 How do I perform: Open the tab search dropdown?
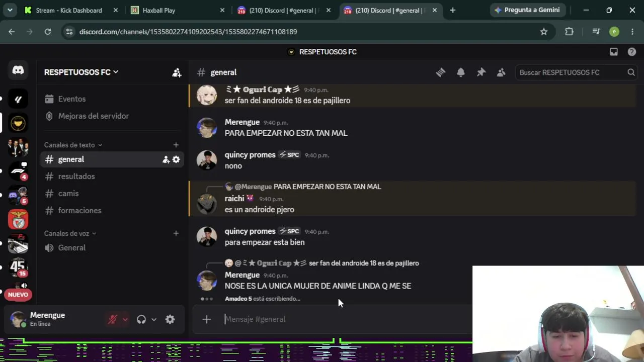(10, 10)
